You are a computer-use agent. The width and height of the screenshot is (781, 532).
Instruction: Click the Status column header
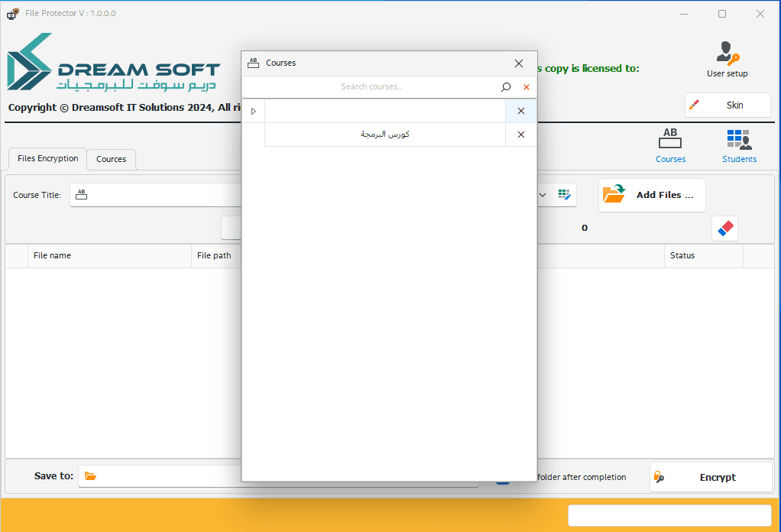(x=704, y=255)
